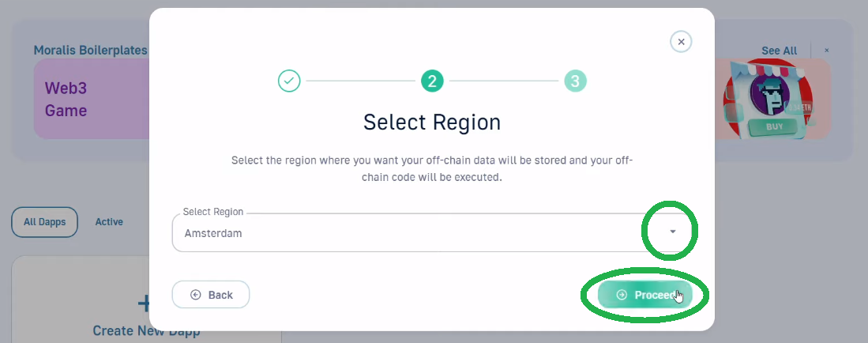Screen dimensions: 868x343
Task: Open the See All boilerplates link
Action: tap(779, 51)
